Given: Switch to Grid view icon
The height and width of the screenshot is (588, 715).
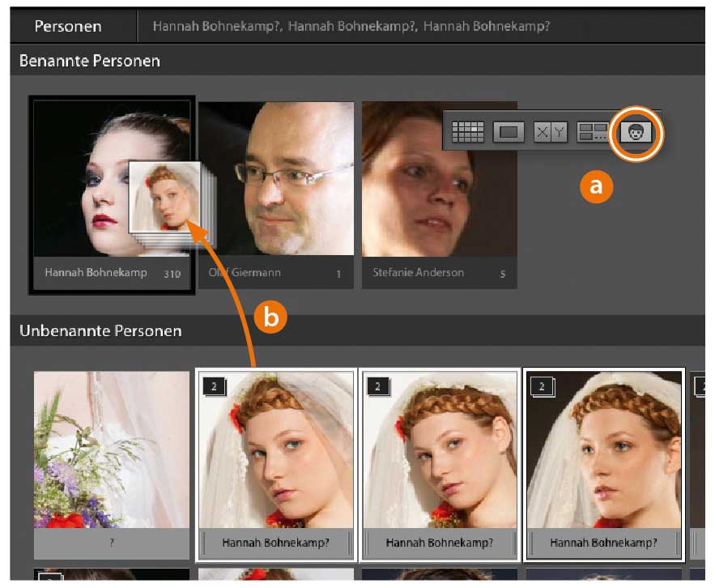Looking at the screenshot, I should [x=467, y=132].
